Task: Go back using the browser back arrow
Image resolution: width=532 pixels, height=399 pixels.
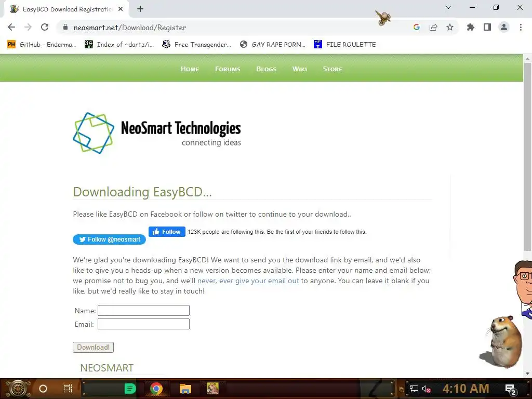Action: point(11,27)
